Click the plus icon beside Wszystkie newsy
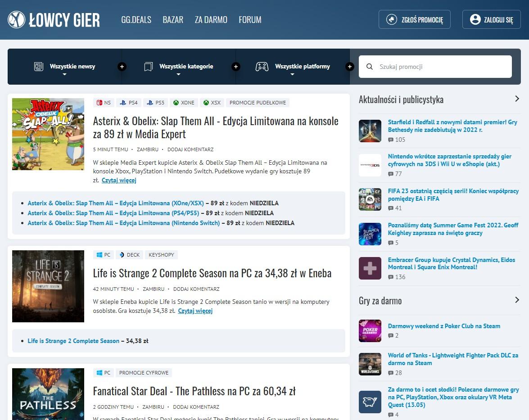529x420 pixels. (122, 67)
